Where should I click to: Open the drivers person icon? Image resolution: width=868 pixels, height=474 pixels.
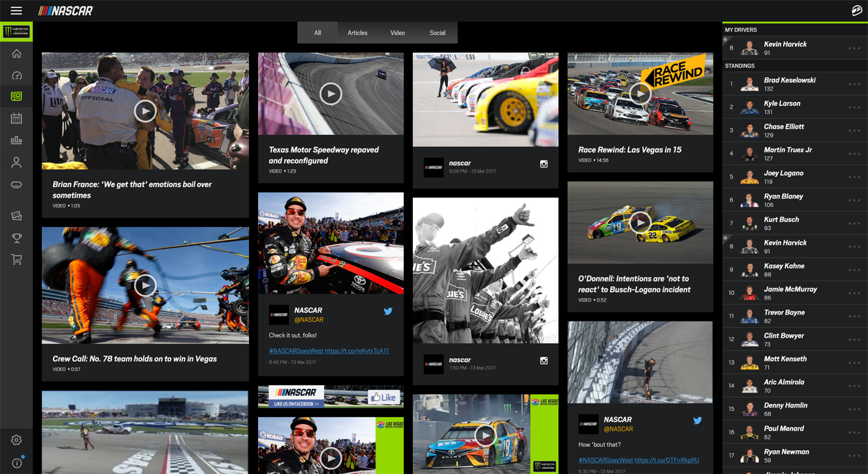click(x=16, y=162)
